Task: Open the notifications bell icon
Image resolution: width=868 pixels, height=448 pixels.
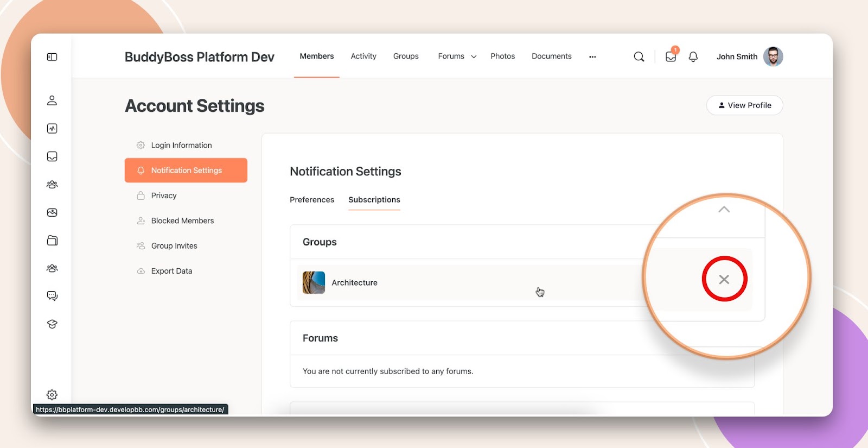Action: [x=693, y=56]
